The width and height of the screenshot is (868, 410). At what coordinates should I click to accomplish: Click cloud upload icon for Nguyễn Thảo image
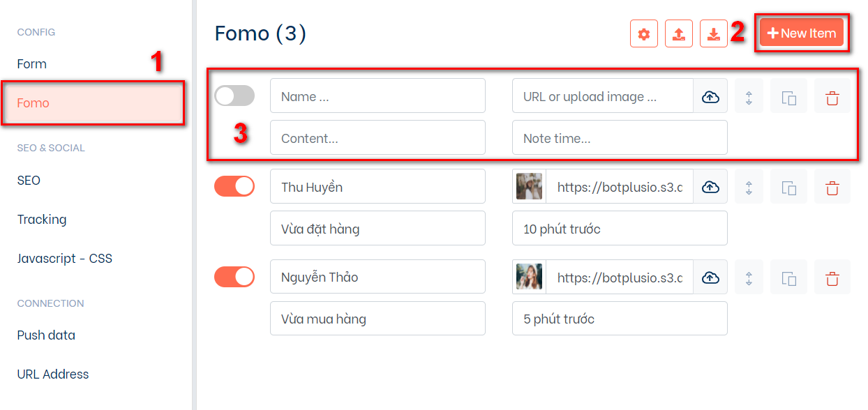pyautogui.click(x=710, y=278)
